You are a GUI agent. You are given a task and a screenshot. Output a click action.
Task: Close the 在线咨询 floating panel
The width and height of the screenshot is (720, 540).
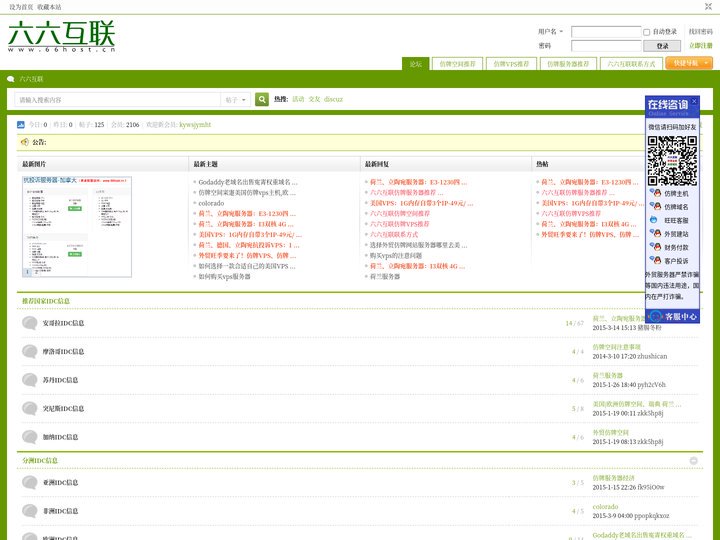(694, 101)
